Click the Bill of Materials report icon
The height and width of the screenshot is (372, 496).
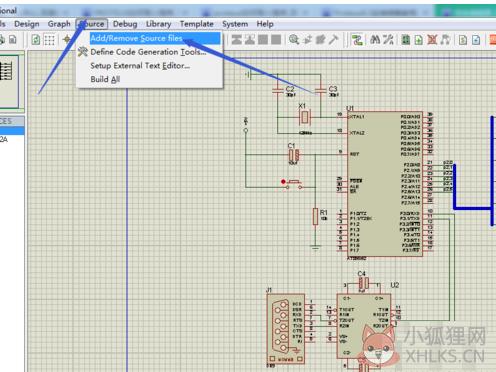click(463, 40)
